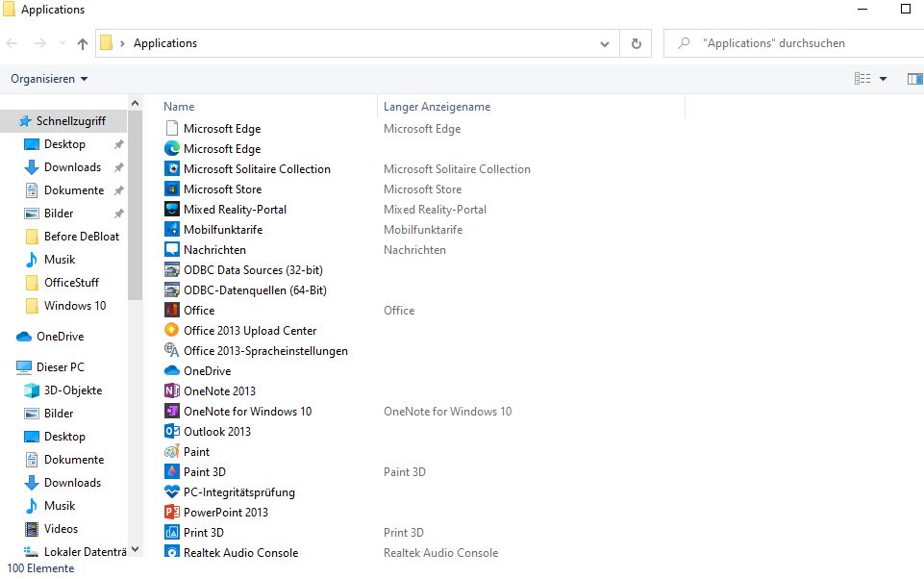Click the Applications breadcrumb in address bar
The image size is (924, 579).
[x=165, y=43]
